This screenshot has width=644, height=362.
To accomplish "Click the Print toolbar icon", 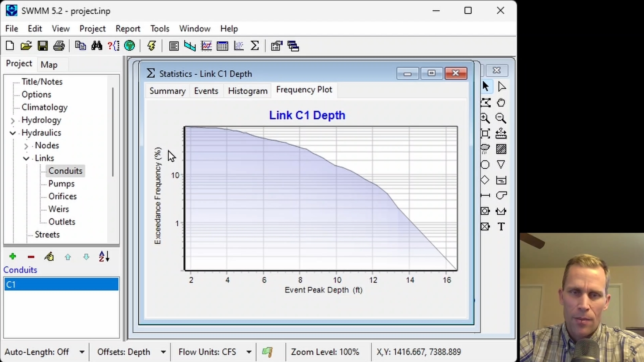I will [59, 46].
